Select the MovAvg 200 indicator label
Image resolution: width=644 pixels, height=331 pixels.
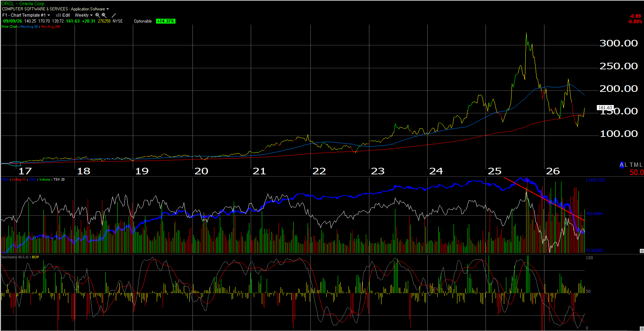[51, 27]
